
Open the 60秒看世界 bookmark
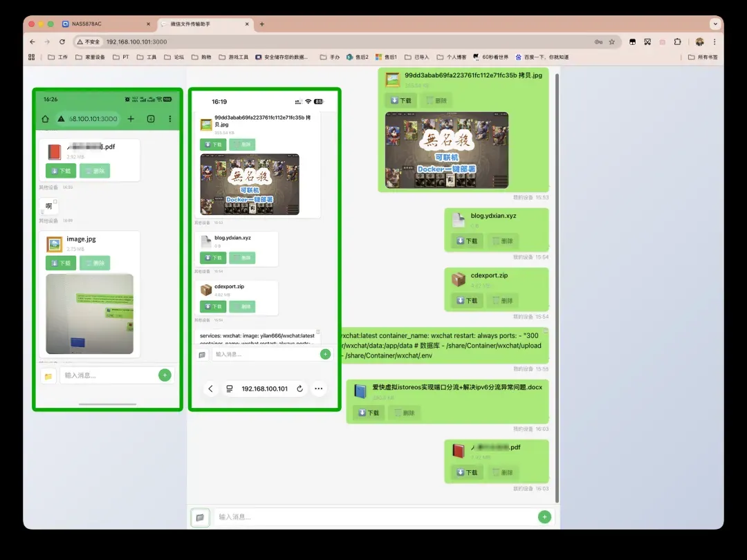(490, 57)
